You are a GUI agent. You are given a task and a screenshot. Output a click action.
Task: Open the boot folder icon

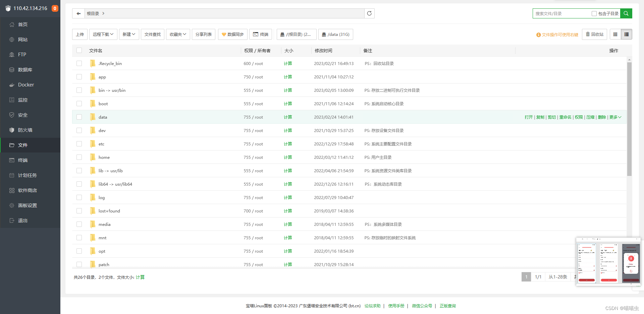[93, 104]
